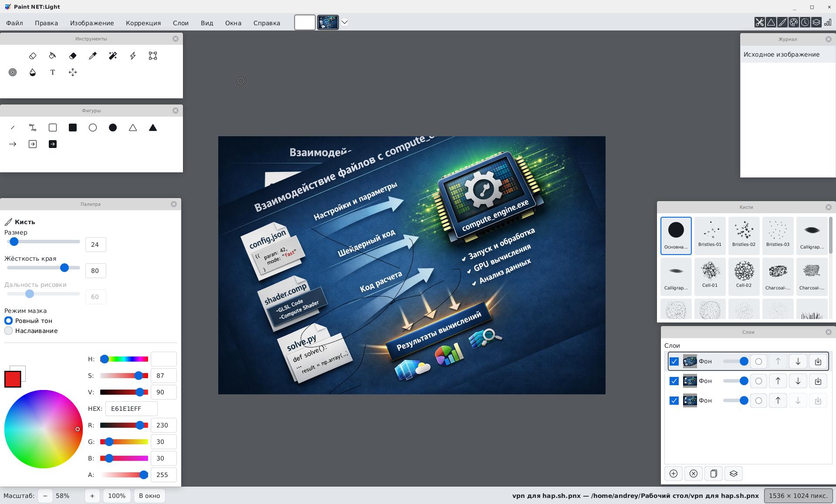Screen dimensions: 836x504
Task: Click the В окно fit button
Action: (149, 496)
